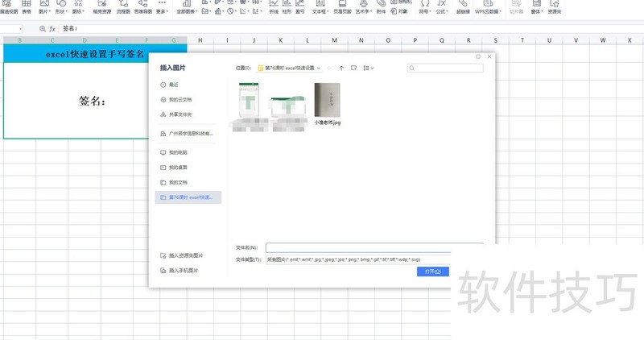Open the 图标 (Icons) dropdown in ribbon
Viewport: 644px width, 340px height.
coord(78,6)
